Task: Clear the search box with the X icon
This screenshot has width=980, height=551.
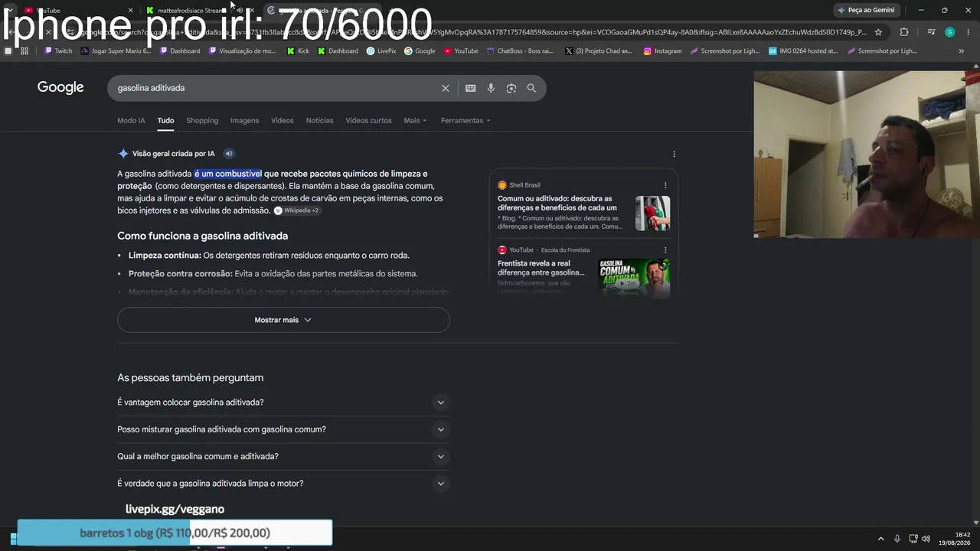Action: coord(446,88)
